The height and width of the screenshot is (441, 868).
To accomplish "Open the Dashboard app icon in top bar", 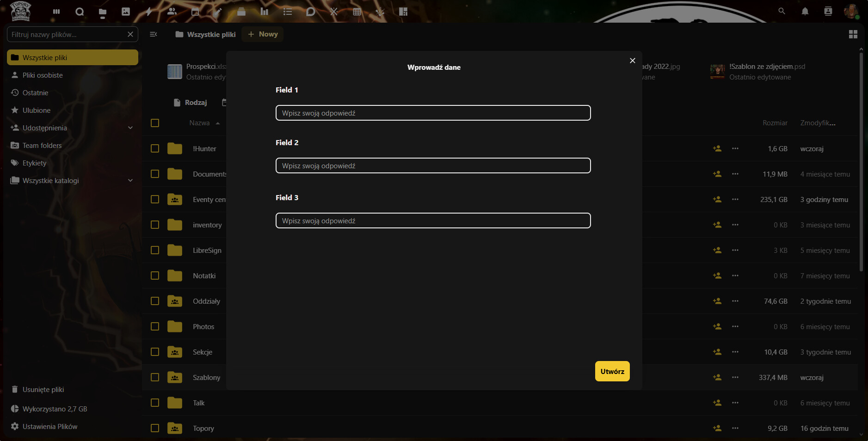I will [56, 12].
